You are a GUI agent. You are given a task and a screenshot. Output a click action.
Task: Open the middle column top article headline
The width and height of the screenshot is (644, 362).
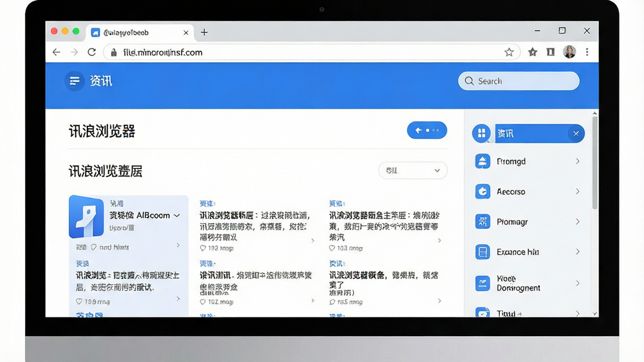(x=255, y=226)
